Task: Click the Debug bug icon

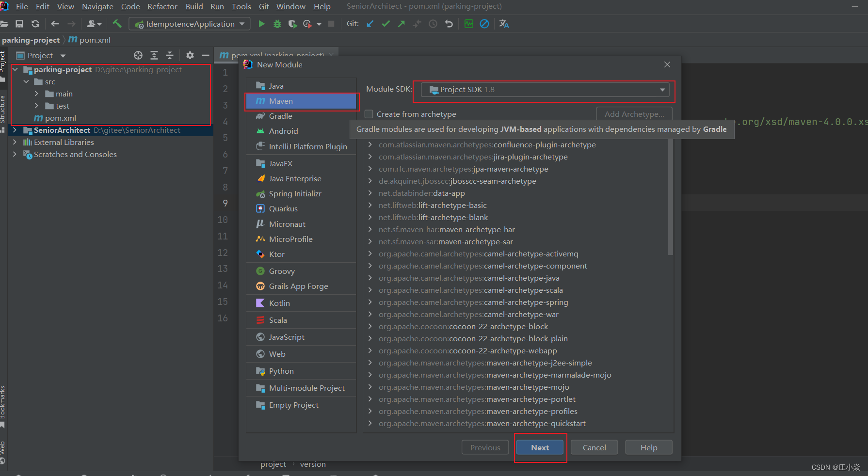Action: pos(277,24)
